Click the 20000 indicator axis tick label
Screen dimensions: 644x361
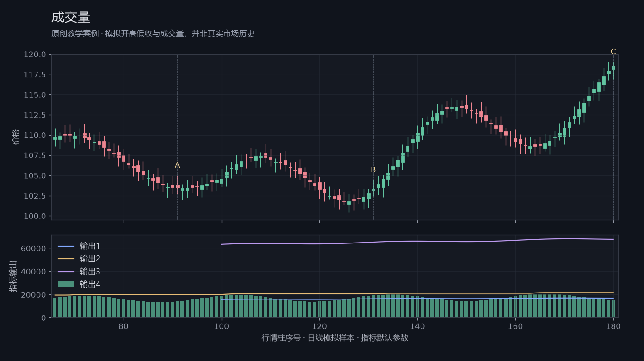[x=34, y=295]
